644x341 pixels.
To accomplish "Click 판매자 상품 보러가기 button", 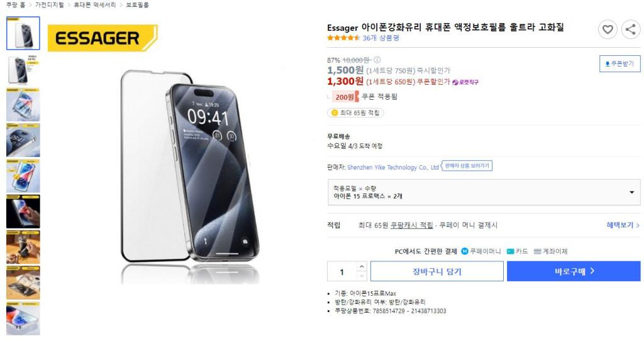I will click(467, 166).
